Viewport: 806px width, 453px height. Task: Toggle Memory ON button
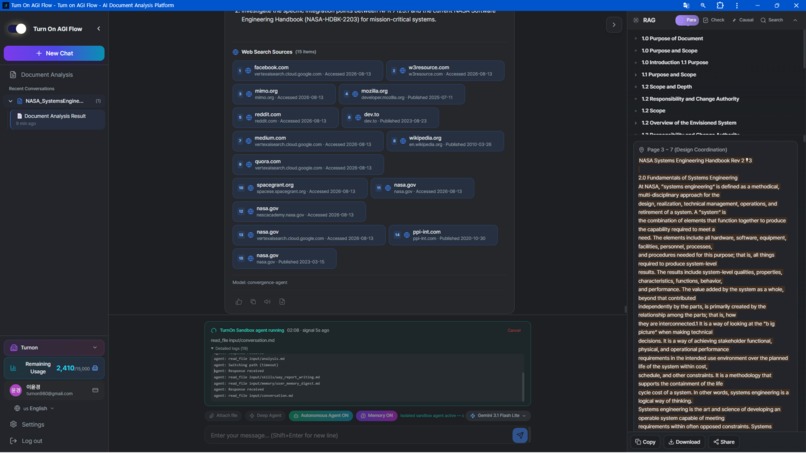[377, 415]
